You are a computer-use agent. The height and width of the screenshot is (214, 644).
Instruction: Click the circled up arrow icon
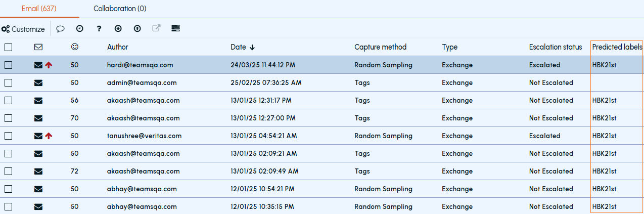[x=137, y=29]
